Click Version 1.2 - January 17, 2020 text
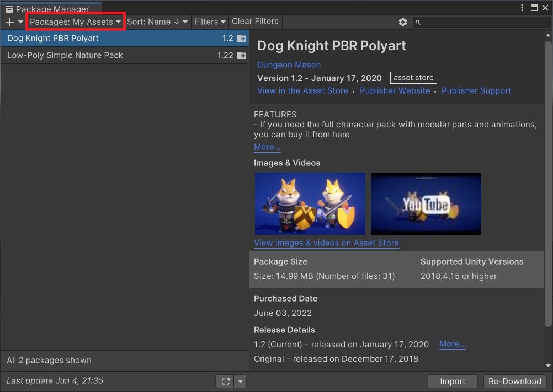 point(319,78)
